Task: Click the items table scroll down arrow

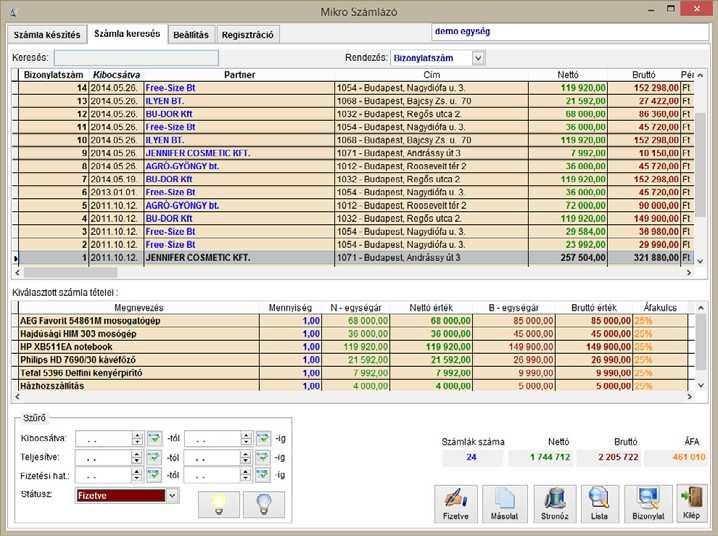Action: 701,385
